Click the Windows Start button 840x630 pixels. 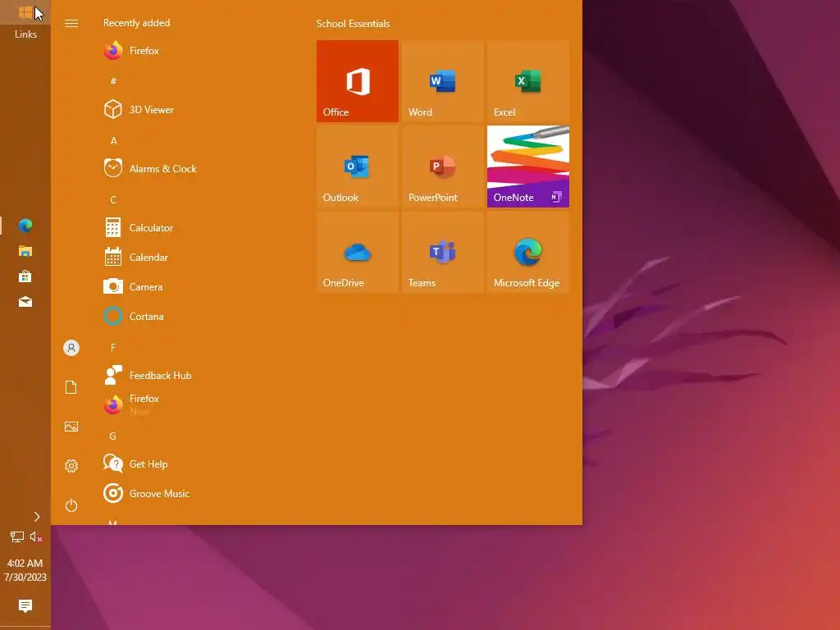pyautogui.click(x=25, y=11)
